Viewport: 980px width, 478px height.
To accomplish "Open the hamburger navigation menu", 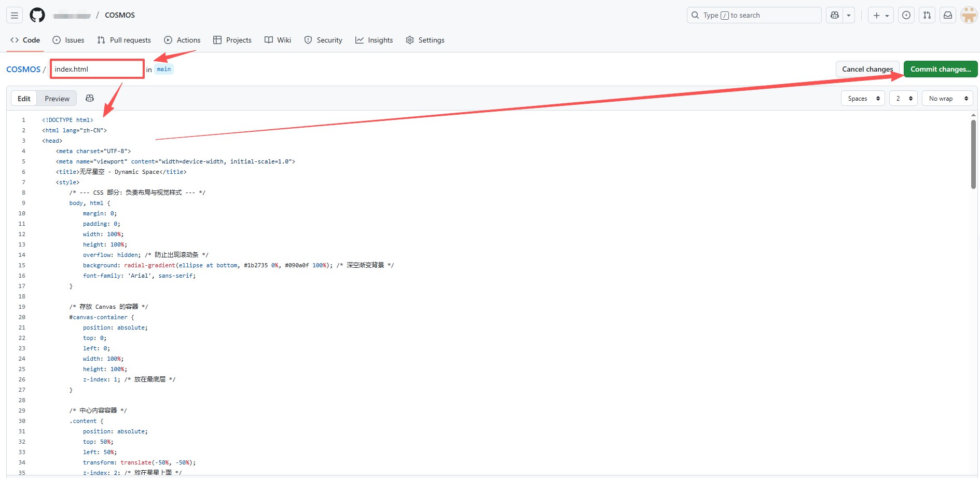I will pyautogui.click(x=15, y=16).
